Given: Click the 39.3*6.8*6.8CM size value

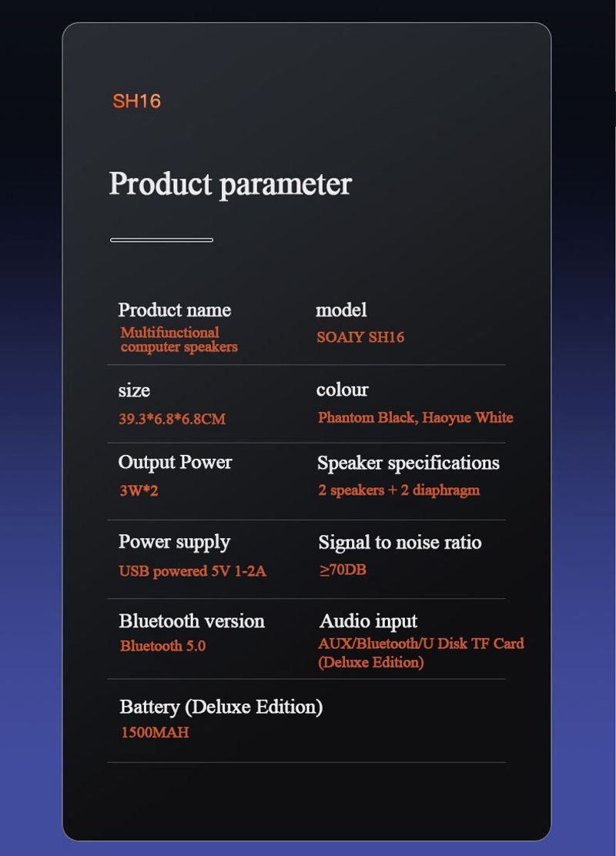Looking at the screenshot, I should pos(172,419).
